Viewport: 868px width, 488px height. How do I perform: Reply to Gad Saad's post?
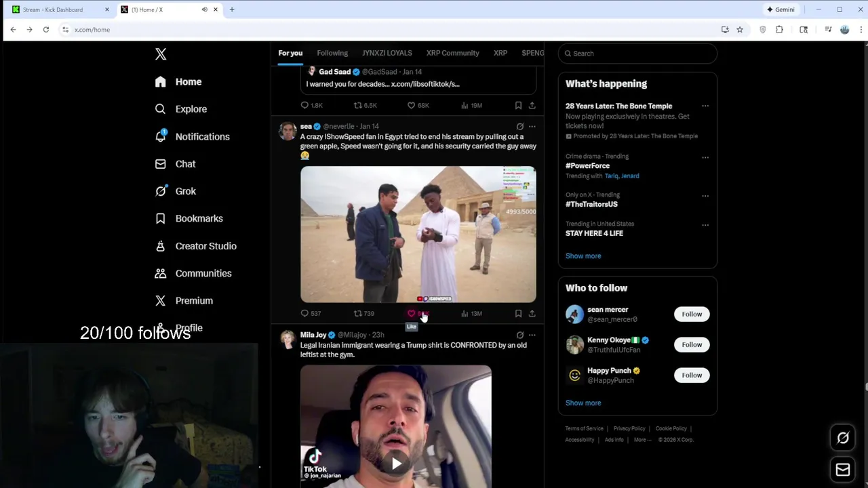pos(311,105)
